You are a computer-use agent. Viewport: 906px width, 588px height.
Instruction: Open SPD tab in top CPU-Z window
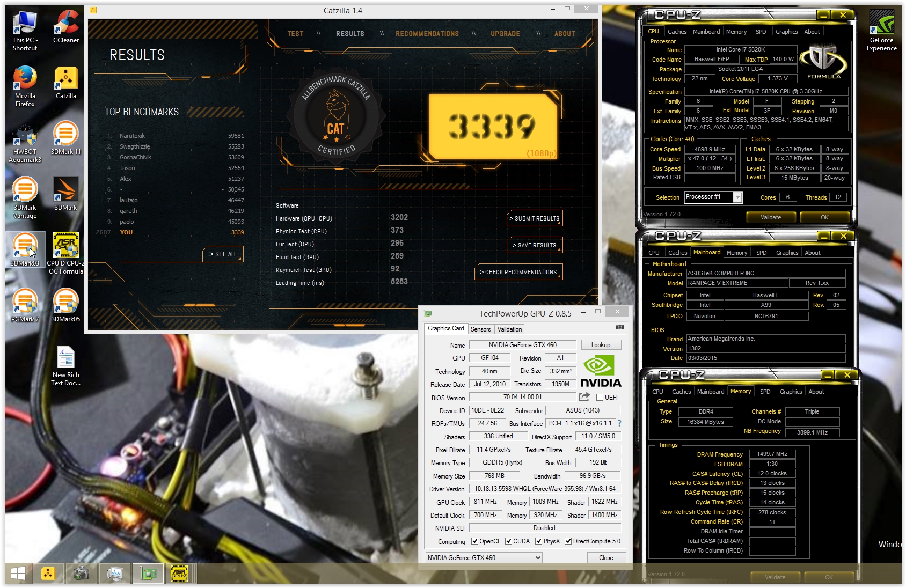761,32
